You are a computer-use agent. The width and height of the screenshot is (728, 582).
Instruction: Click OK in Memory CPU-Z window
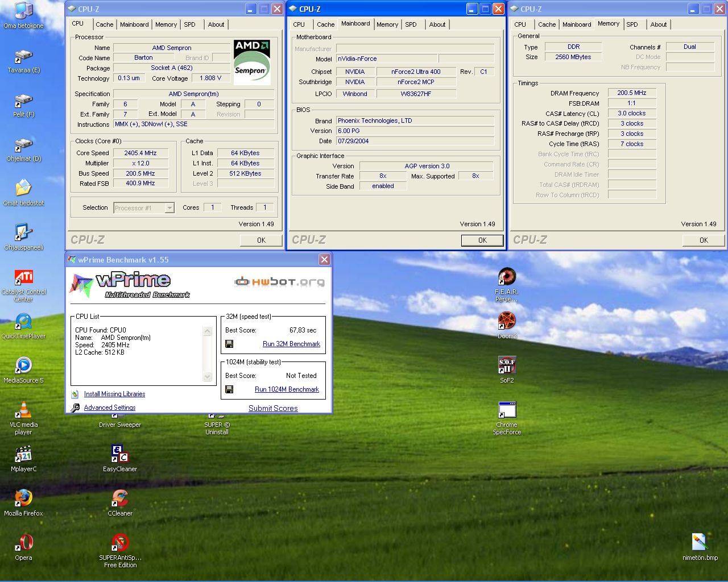pos(704,240)
